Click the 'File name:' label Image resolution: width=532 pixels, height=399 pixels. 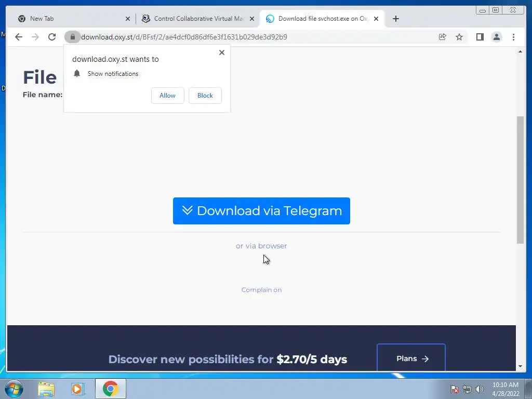tap(43, 95)
